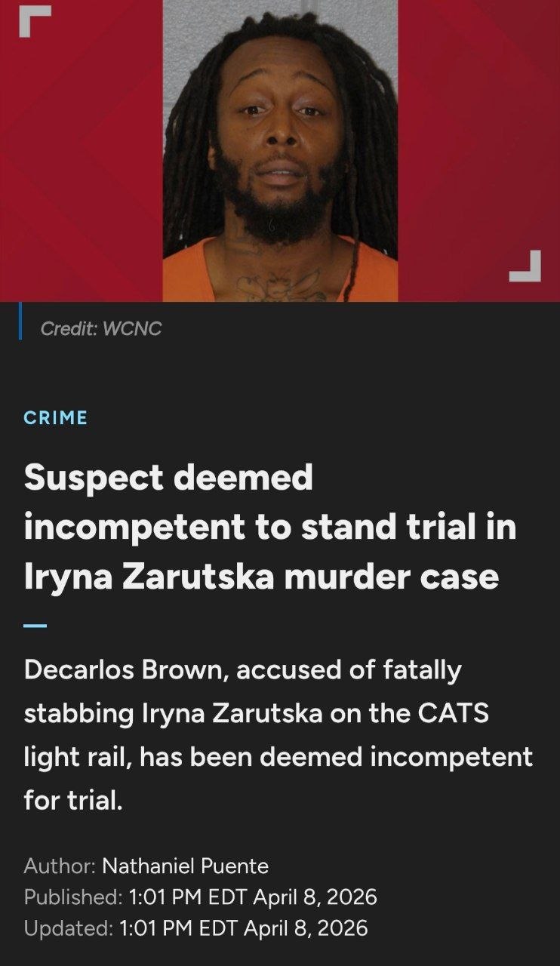The image size is (560, 966).
Task: Tap the "Author:" label
Action: click(x=60, y=866)
